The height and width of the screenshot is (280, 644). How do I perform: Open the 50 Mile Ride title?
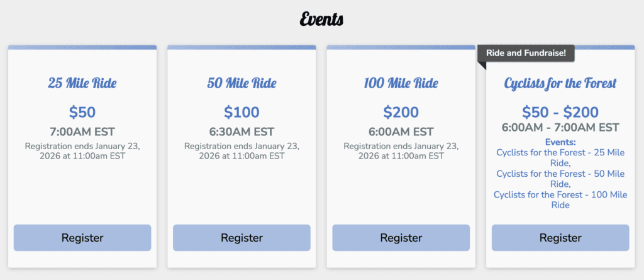point(241,84)
